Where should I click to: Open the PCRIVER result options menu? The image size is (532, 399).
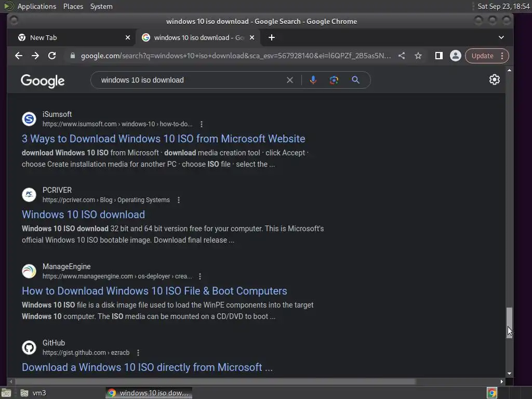(179, 200)
